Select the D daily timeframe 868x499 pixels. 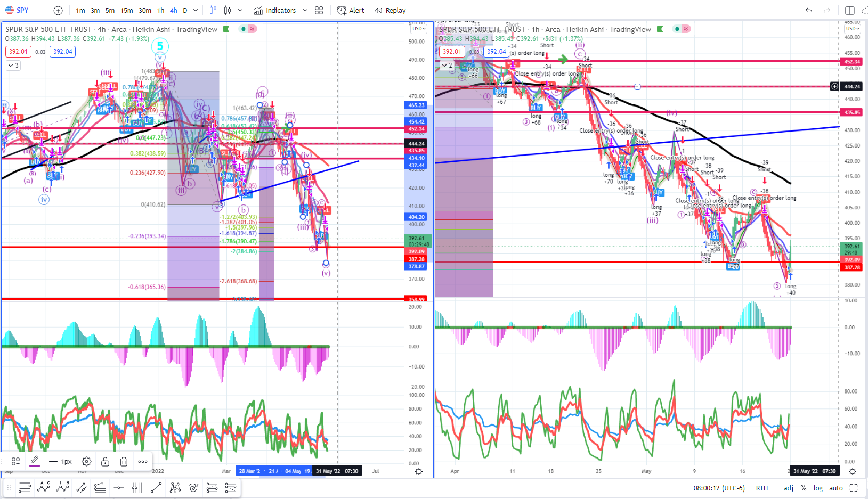[x=185, y=11]
